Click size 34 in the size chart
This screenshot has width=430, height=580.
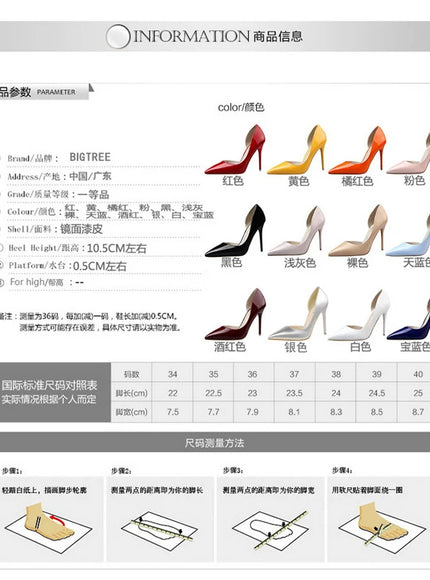[x=172, y=374]
